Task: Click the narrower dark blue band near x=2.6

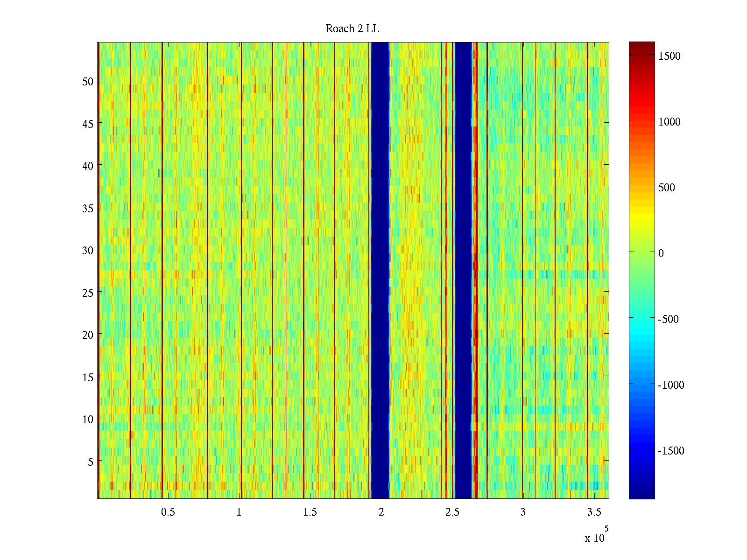Action: (463, 271)
